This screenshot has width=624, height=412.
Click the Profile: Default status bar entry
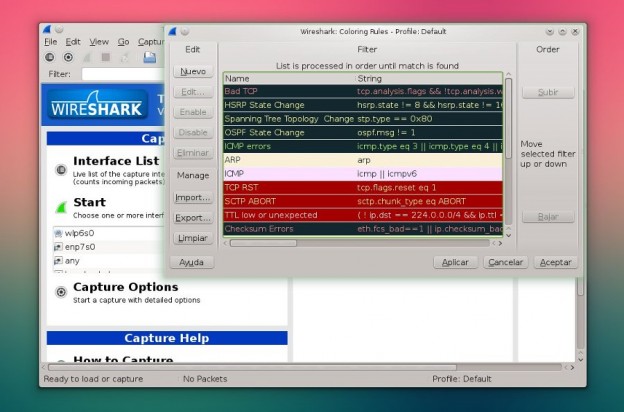point(462,379)
